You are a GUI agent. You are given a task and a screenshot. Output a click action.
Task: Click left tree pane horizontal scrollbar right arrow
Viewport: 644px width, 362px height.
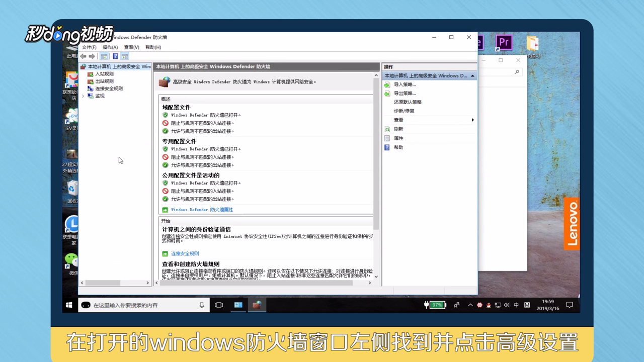click(x=147, y=283)
